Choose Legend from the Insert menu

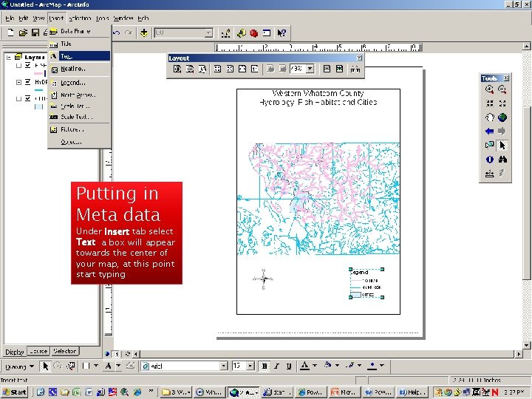(x=80, y=83)
